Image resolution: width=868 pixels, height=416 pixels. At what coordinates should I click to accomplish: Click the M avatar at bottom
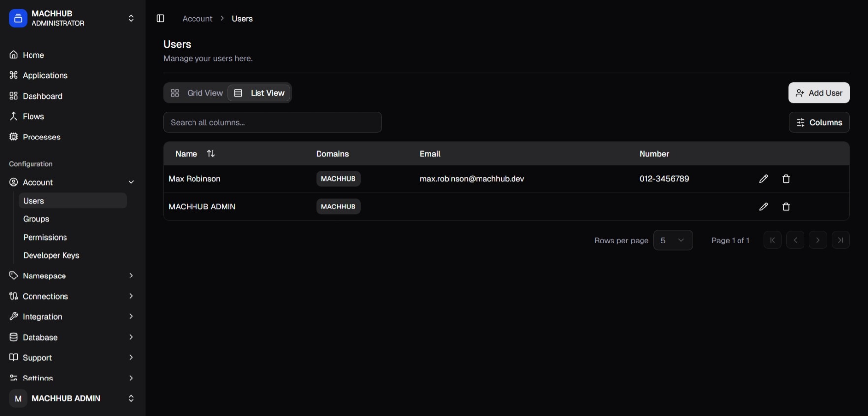coord(18,398)
